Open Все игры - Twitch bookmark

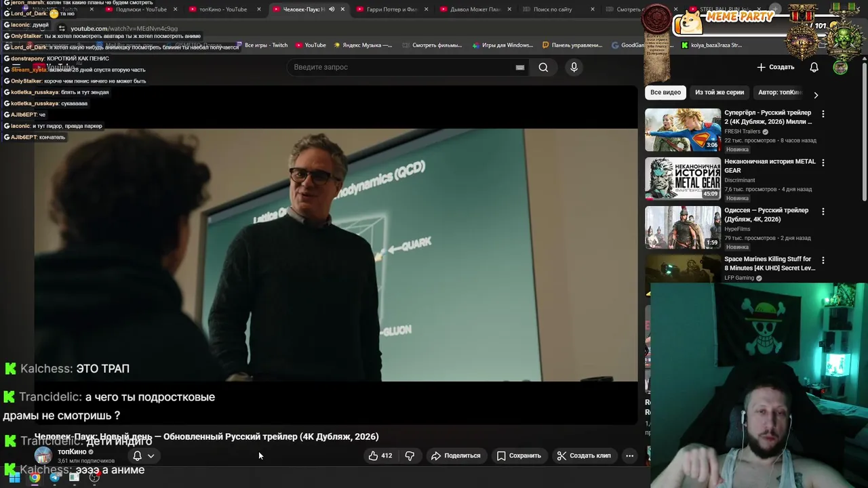pyautogui.click(x=262, y=45)
